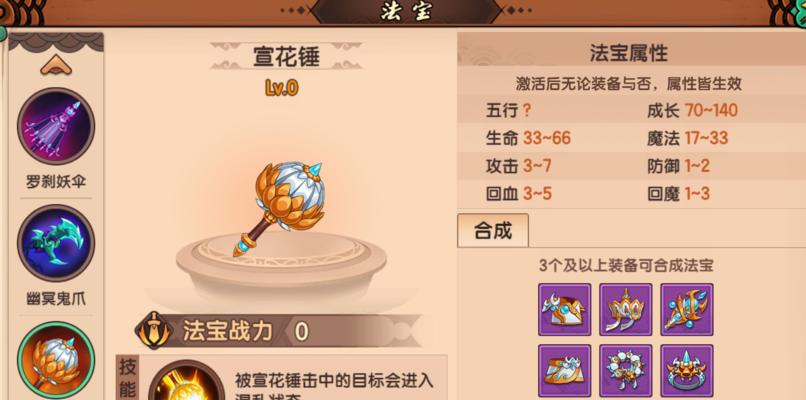Choose the winged crown equipment slot
Image resolution: width=806 pixels, height=400 pixels.
click(x=626, y=310)
